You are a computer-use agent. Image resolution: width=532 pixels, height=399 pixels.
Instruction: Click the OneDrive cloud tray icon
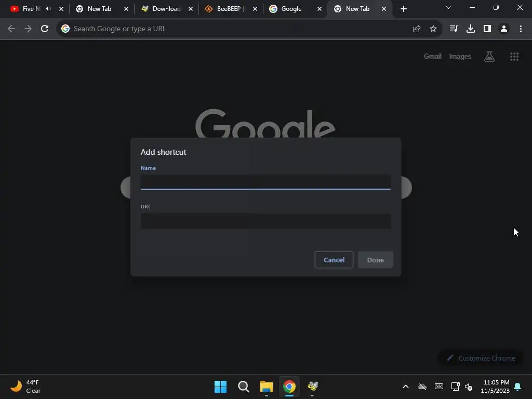coord(422,387)
